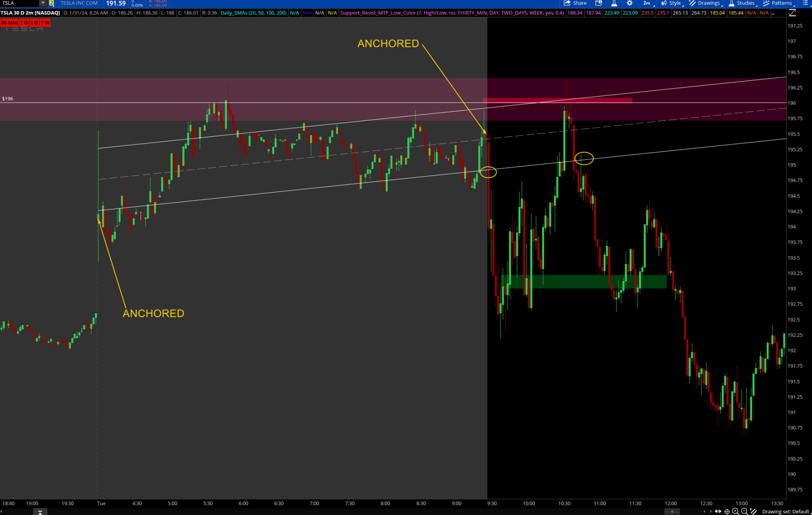Click the Style button
This screenshot has width=812, height=515.
pyautogui.click(x=671, y=3)
